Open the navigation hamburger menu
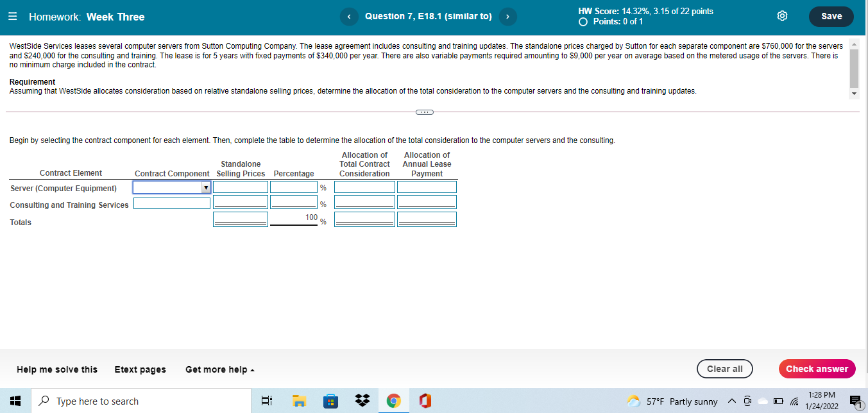Screen dimensions: 868x413 point(13,16)
